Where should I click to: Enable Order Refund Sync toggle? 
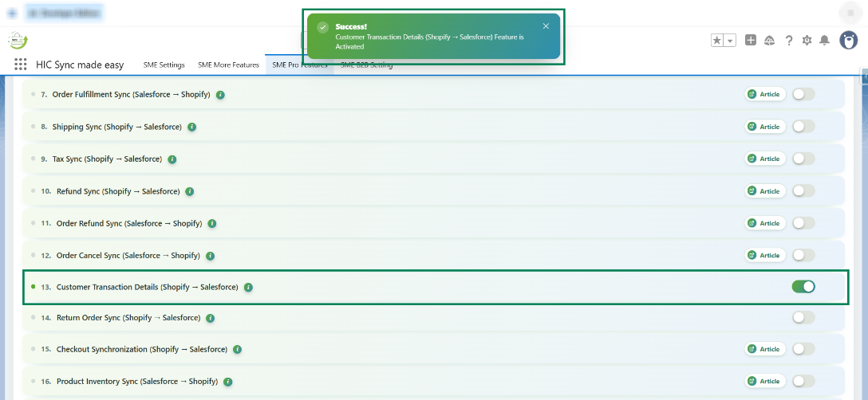pos(803,223)
